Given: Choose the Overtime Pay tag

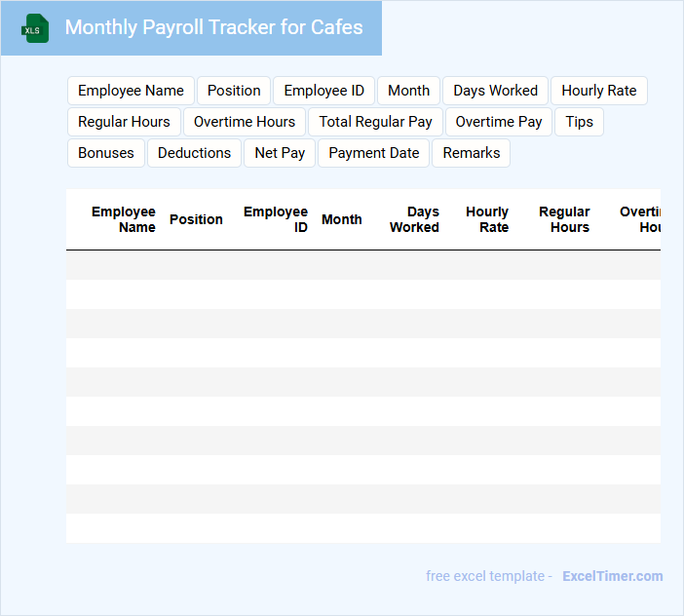Looking at the screenshot, I should pos(499,122).
